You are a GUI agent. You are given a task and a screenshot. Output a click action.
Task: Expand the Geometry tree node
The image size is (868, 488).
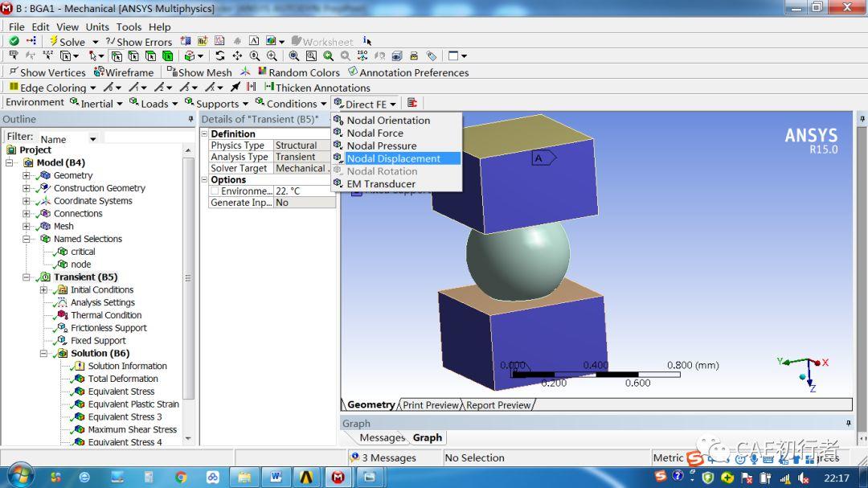click(26, 175)
